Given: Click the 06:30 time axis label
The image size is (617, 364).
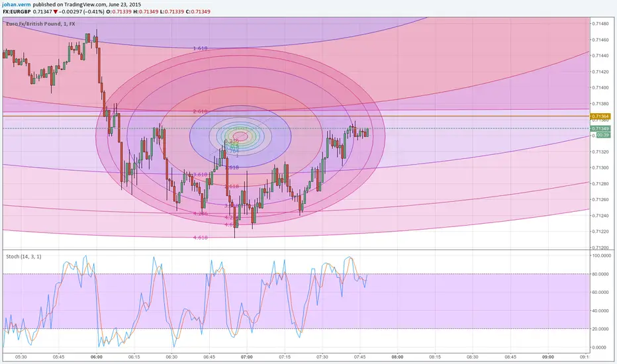Looking at the screenshot, I should click(x=171, y=357).
